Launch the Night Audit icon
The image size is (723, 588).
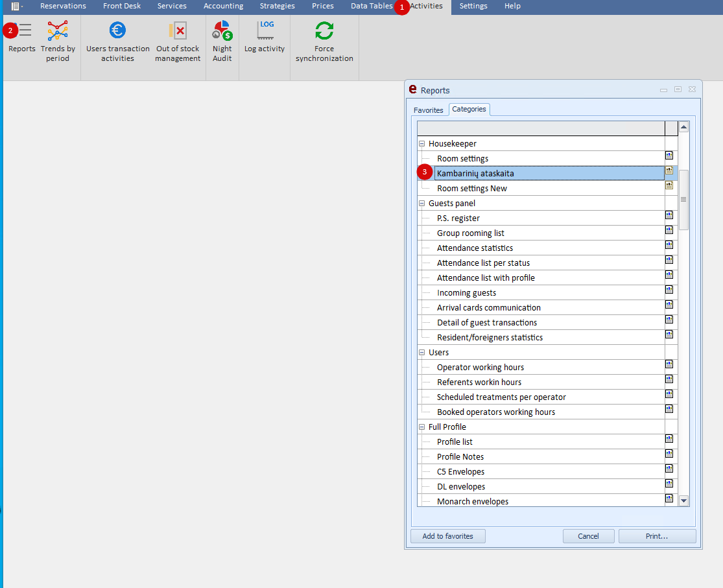tap(222, 30)
